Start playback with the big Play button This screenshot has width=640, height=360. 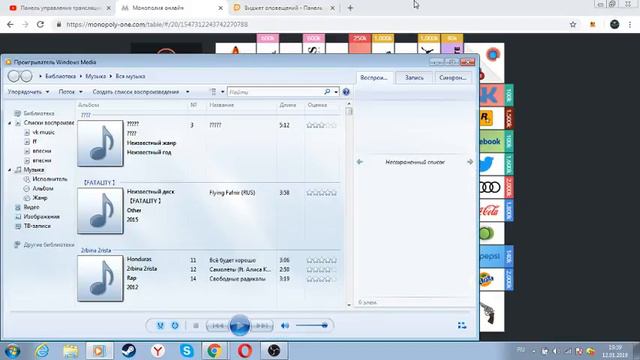[x=240, y=325]
